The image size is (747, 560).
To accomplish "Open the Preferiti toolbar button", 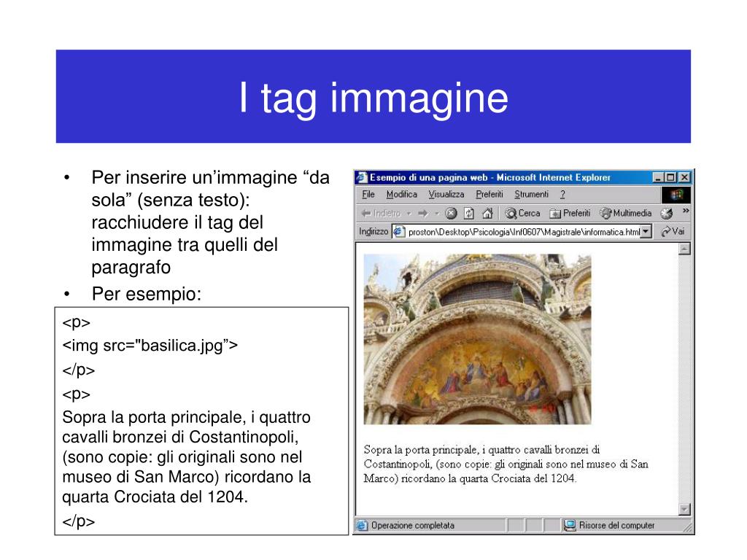I will [x=570, y=214].
